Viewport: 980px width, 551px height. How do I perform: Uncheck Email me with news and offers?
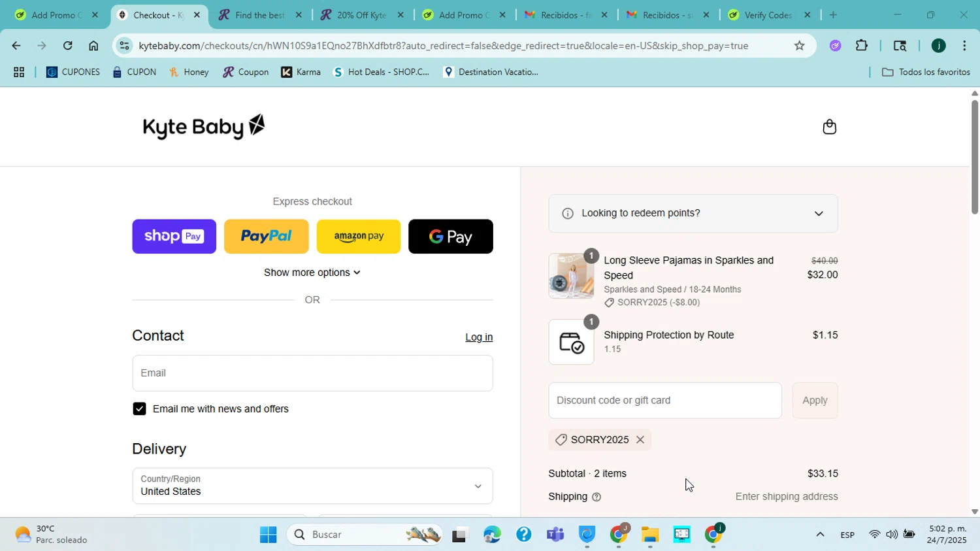click(x=139, y=409)
